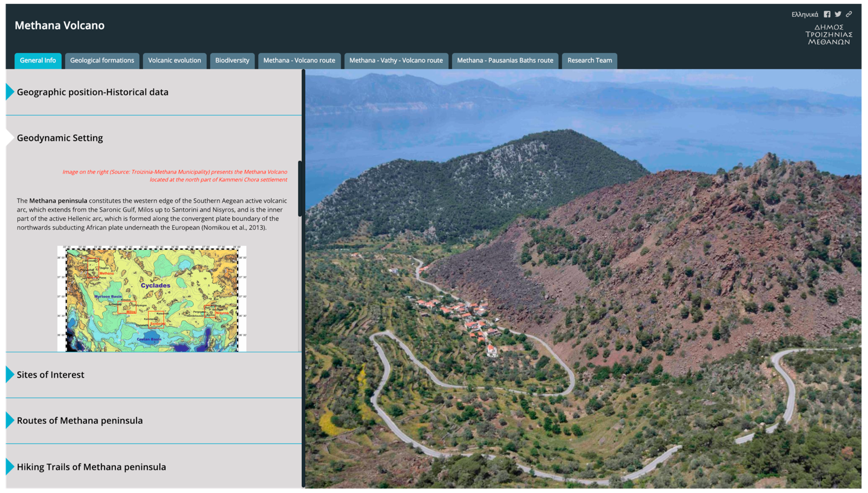868x493 pixels.
Task: Expand Sites of Interest section arrow
Action: (10, 374)
